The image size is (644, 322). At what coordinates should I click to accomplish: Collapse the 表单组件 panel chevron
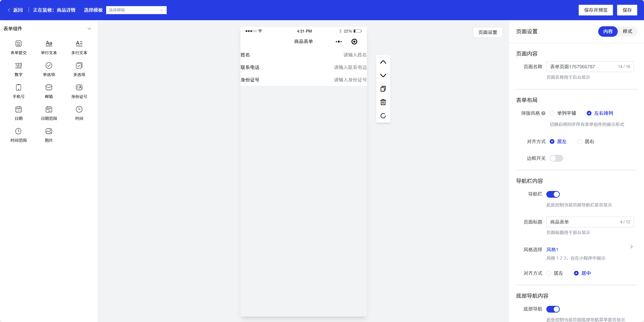89,29
